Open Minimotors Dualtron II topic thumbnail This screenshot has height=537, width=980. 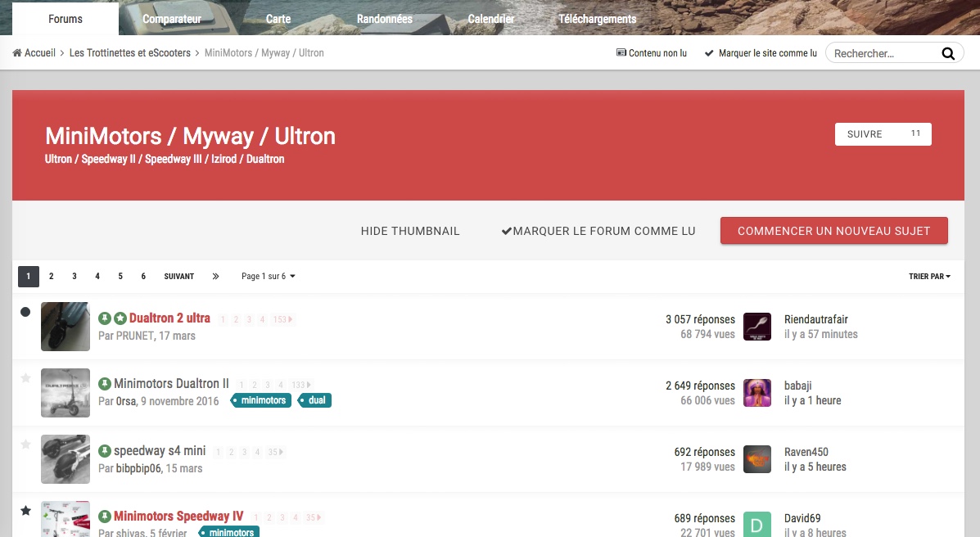pyautogui.click(x=65, y=393)
